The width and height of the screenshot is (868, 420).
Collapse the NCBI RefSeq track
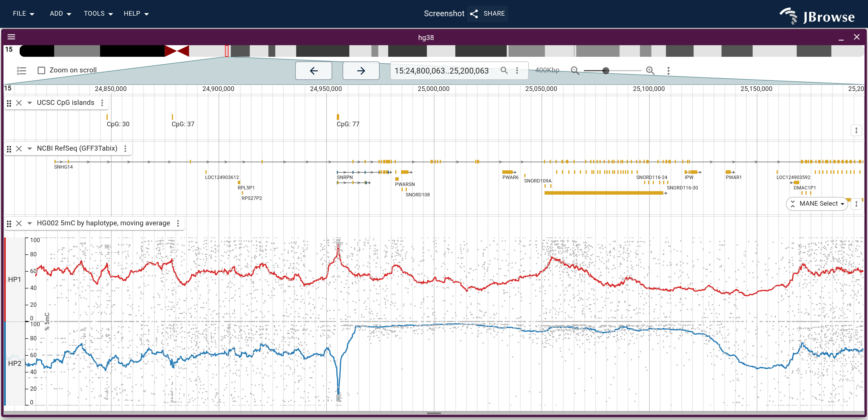click(x=30, y=148)
